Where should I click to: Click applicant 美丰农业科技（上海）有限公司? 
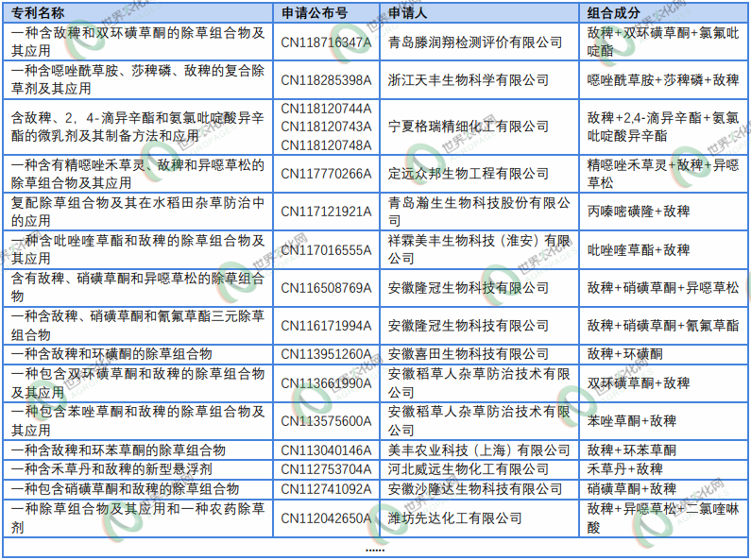pyautogui.click(x=479, y=450)
